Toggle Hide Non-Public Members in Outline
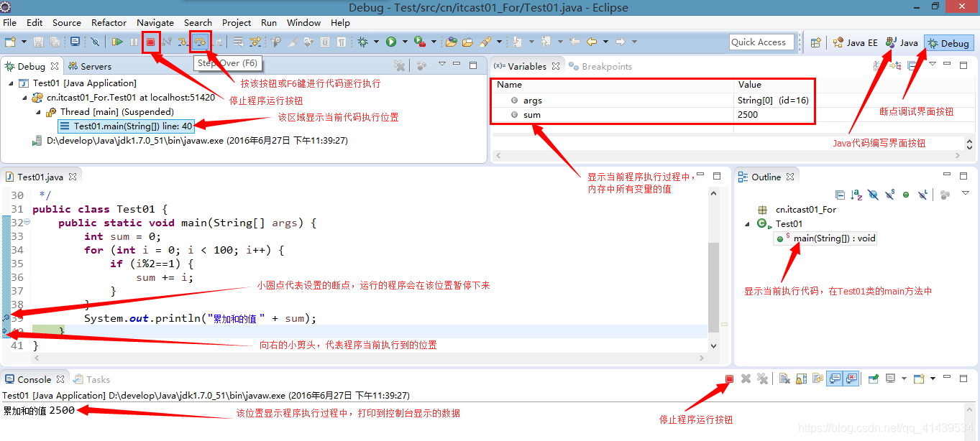The image size is (980, 441). 906,195
